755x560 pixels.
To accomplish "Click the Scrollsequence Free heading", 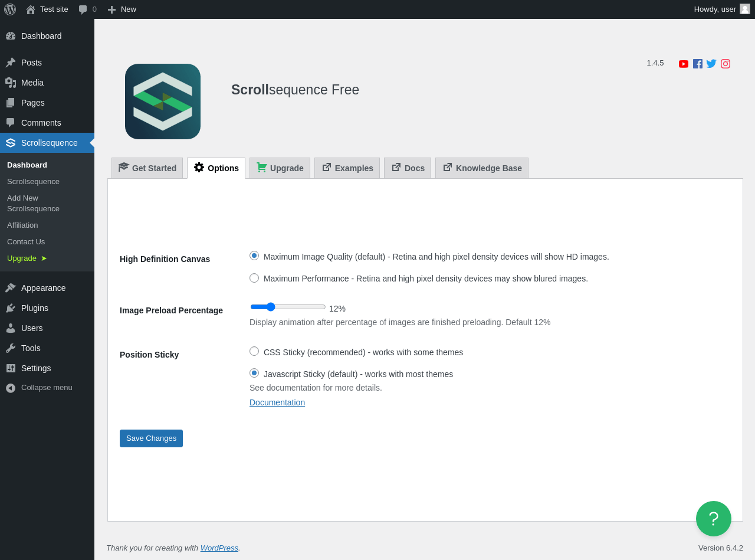I will (295, 90).
